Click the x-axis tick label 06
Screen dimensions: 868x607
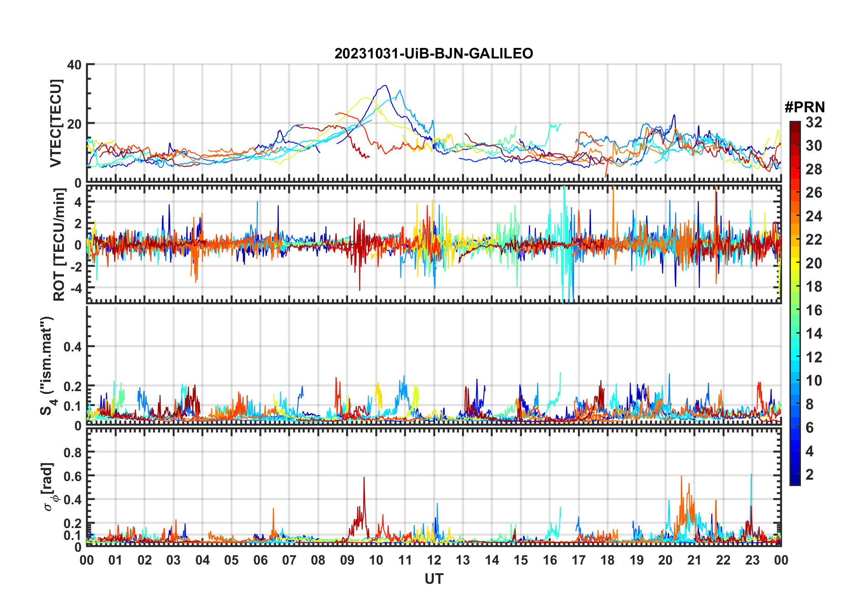[260, 560]
